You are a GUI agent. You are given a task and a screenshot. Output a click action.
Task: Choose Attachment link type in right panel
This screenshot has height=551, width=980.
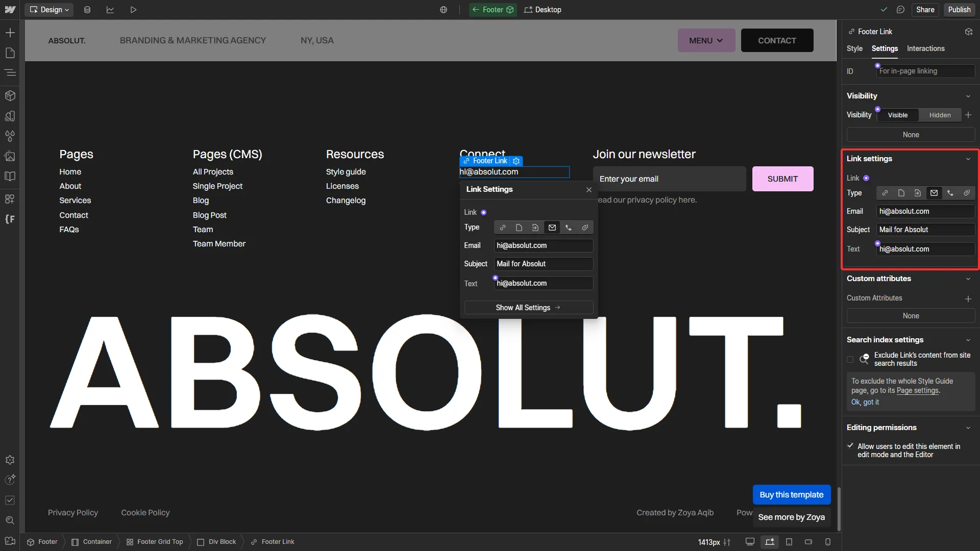[x=967, y=193]
